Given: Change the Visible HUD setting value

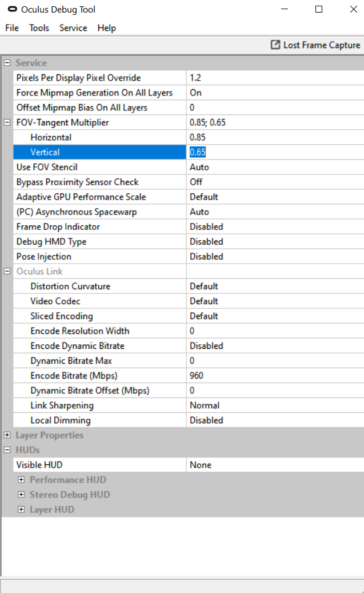Looking at the screenshot, I should pos(274,465).
